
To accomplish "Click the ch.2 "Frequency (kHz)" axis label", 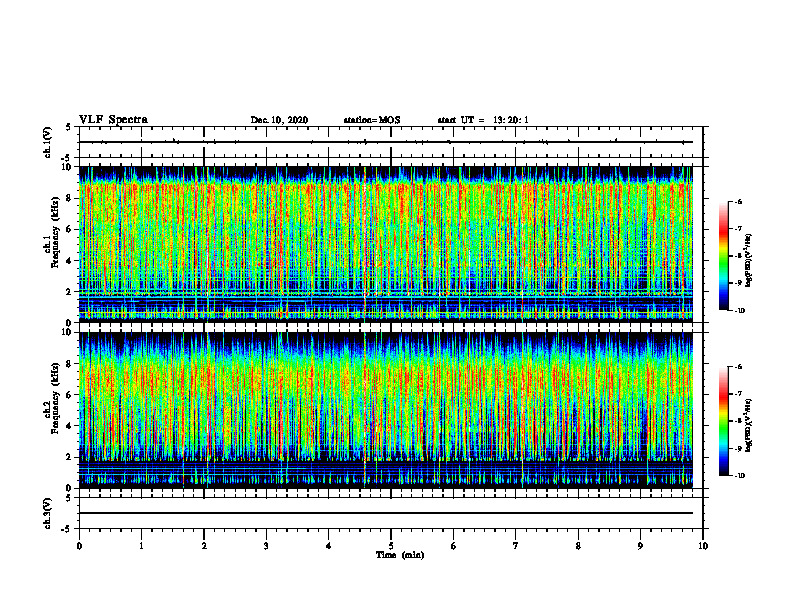I will point(55,397).
